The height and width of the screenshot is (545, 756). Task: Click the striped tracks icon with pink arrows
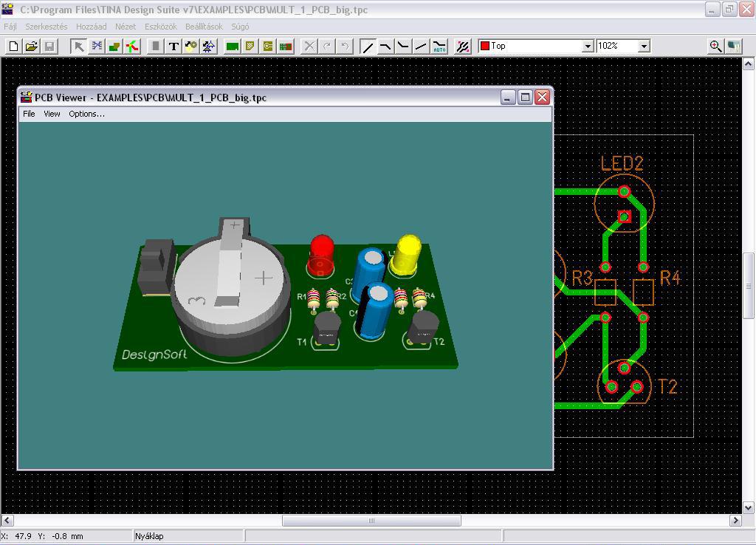(463, 47)
